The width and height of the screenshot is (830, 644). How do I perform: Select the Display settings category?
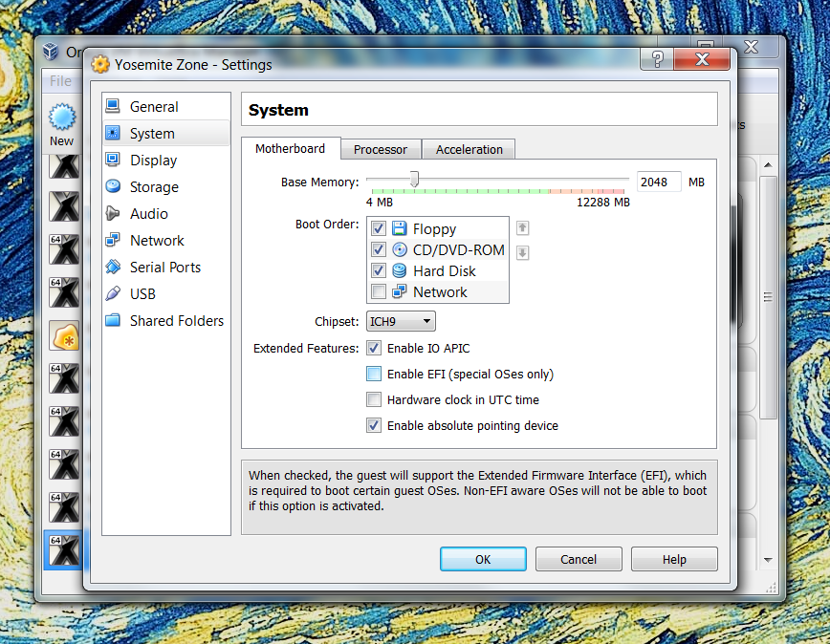point(165,160)
